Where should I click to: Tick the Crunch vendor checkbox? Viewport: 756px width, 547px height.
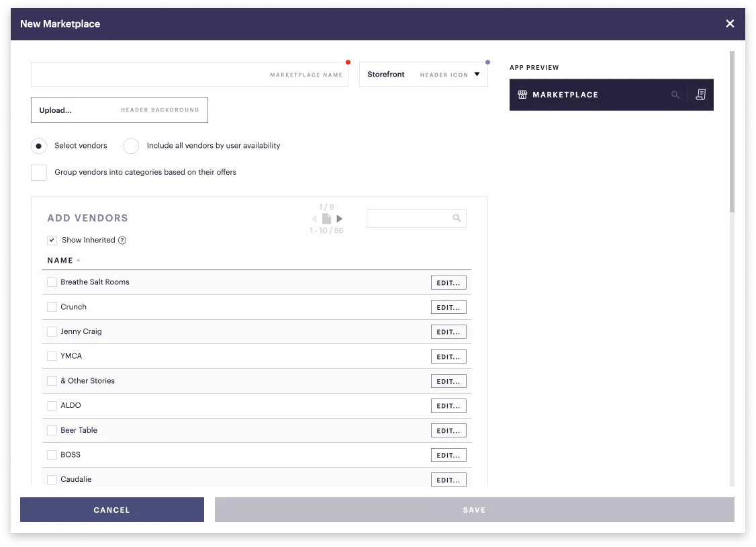(52, 307)
